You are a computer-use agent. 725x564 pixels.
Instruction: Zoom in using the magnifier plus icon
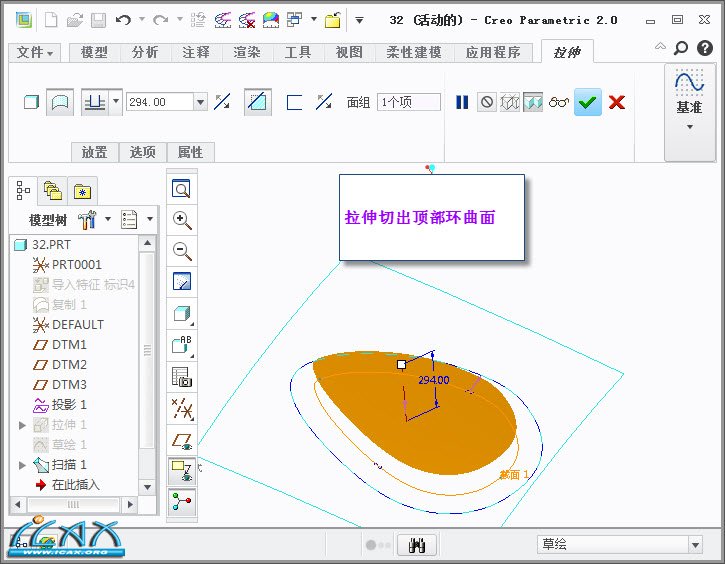pyautogui.click(x=182, y=220)
